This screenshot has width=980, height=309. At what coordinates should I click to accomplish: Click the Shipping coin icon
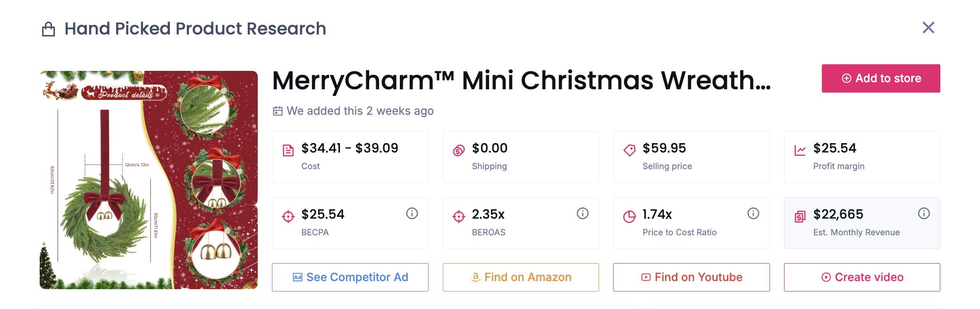(x=459, y=151)
